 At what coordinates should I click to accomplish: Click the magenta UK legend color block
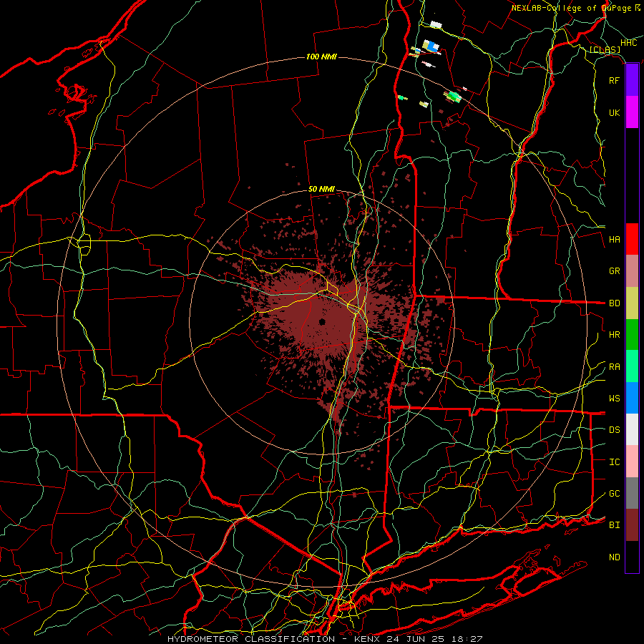632,112
